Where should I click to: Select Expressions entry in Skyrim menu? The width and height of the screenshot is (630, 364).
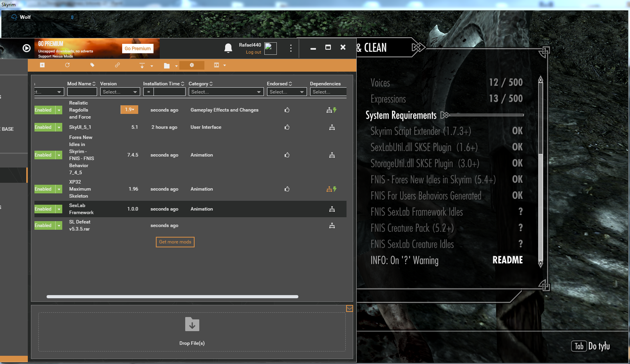[447, 99]
